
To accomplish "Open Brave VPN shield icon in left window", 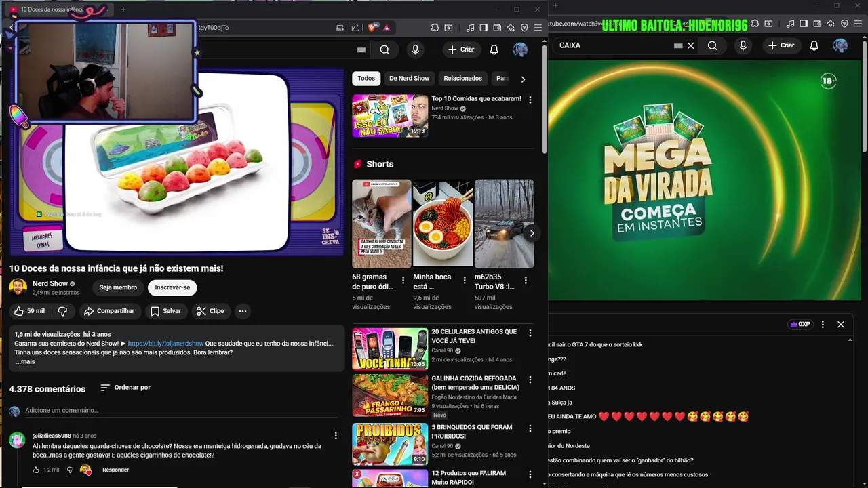I will tap(524, 28).
